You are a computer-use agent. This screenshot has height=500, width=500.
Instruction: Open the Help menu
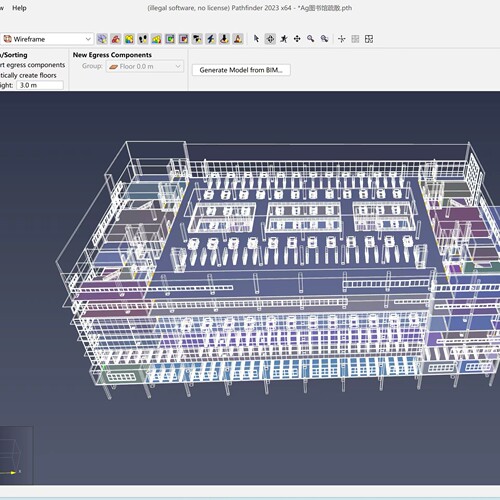[x=19, y=8]
